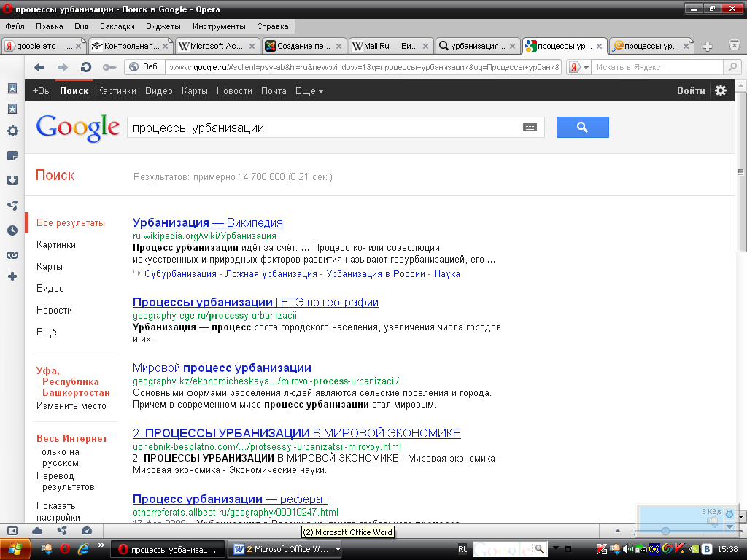Select Только на русском filter
747x560 pixels.
[x=58, y=457]
